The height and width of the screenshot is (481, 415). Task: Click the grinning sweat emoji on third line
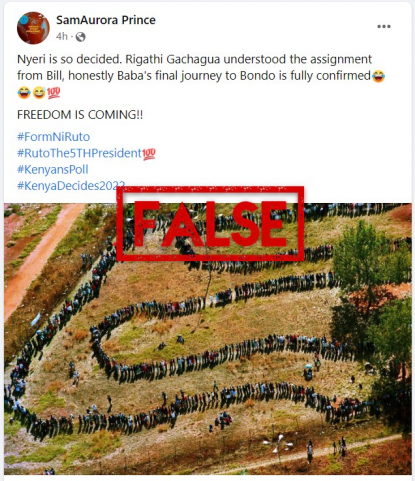(x=39, y=93)
